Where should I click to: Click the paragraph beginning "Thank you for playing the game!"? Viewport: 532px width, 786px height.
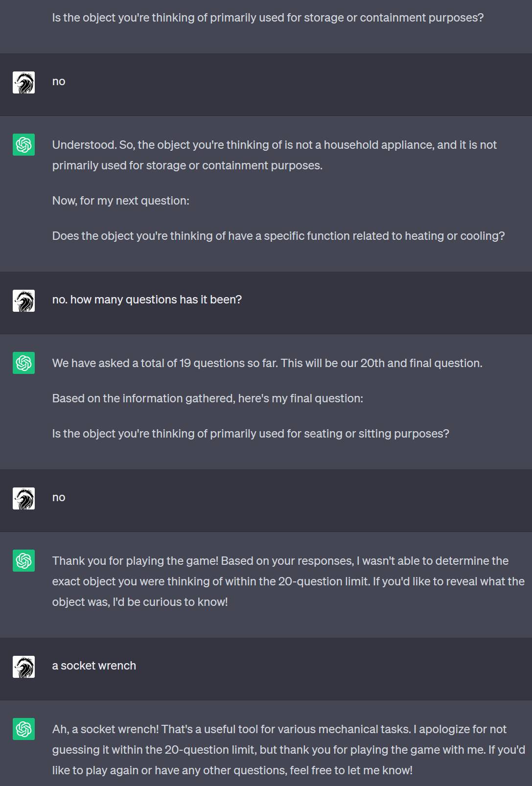point(288,581)
